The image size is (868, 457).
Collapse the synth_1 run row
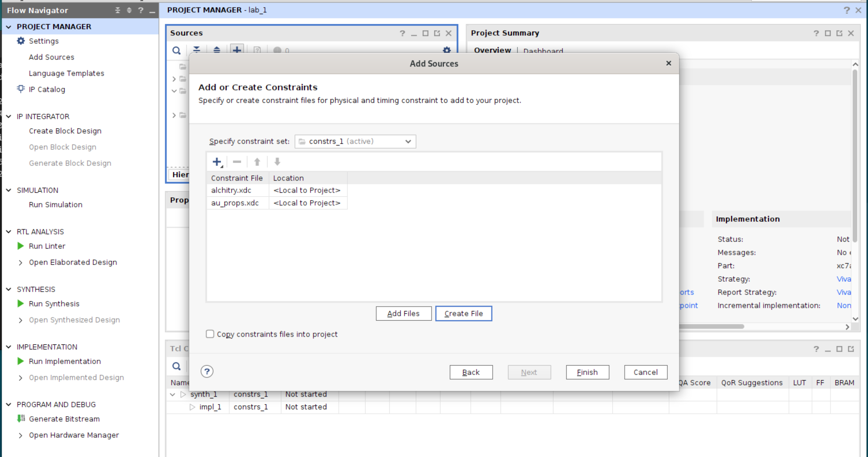pos(173,394)
